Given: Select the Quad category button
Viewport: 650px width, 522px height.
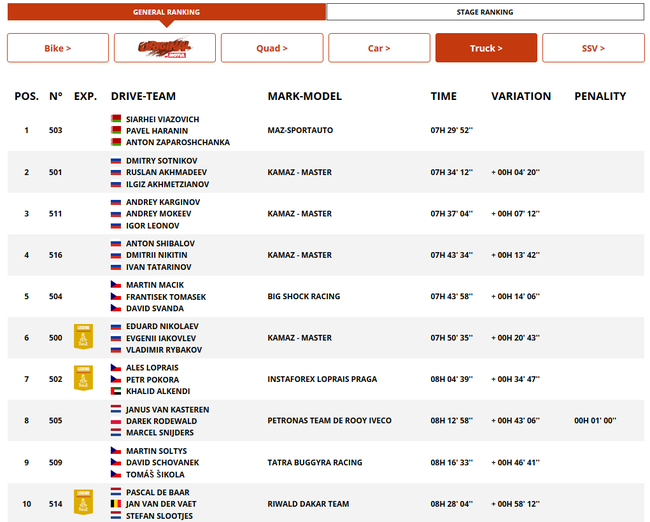Looking at the screenshot, I should coord(272,48).
